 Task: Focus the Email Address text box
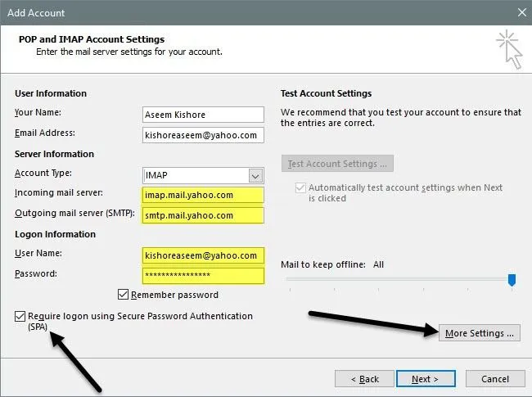coord(203,134)
